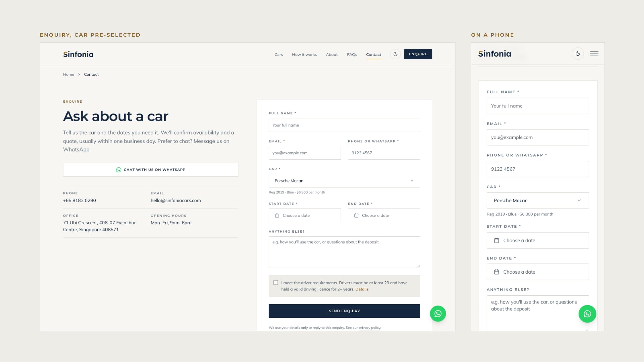Focus the desktop Email input field

[305, 153]
